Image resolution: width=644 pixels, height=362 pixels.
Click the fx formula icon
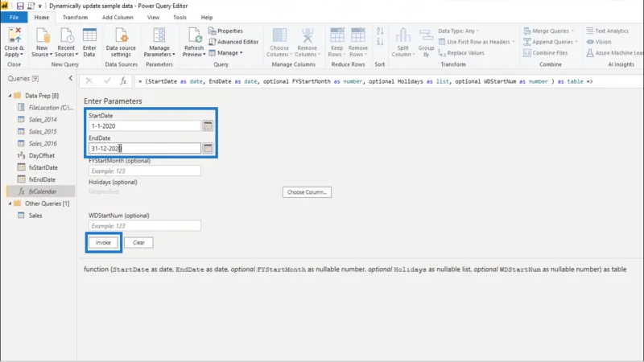[123, 81]
